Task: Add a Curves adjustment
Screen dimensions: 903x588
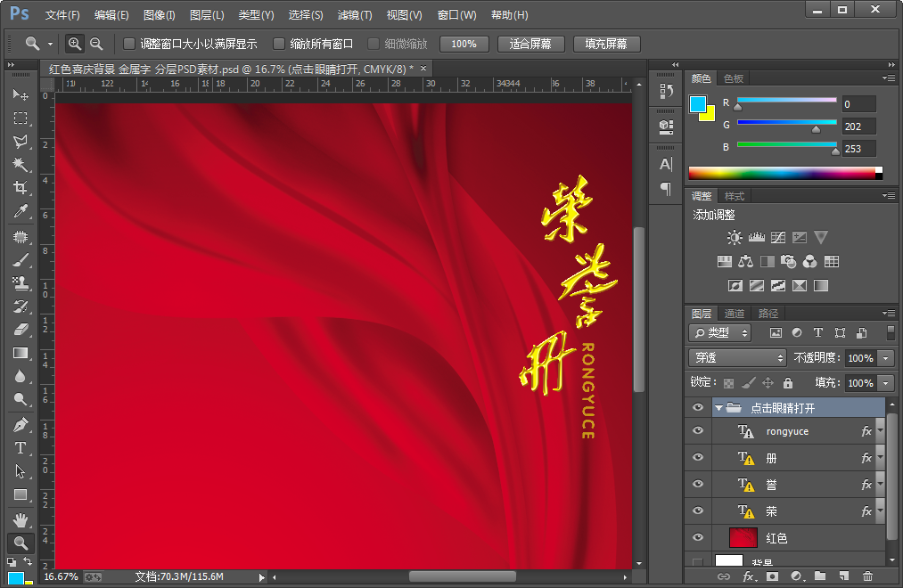Action: (x=778, y=237)
